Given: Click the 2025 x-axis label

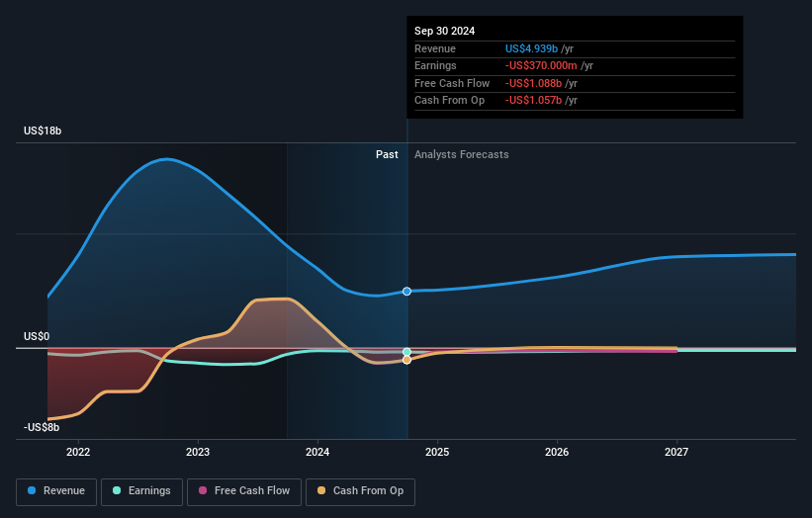Looking at the screenshot, I should pos(437,453).
